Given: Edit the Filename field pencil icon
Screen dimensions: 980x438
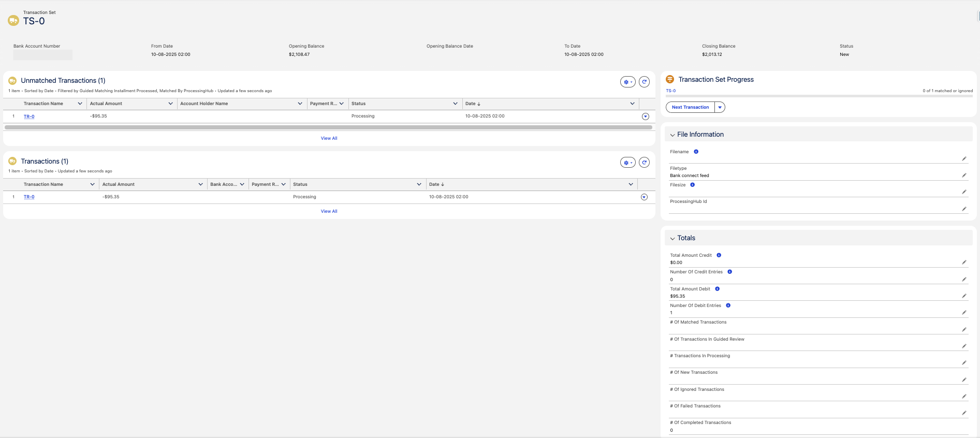Looking at the screenshot, I should (x=964, y=159).
